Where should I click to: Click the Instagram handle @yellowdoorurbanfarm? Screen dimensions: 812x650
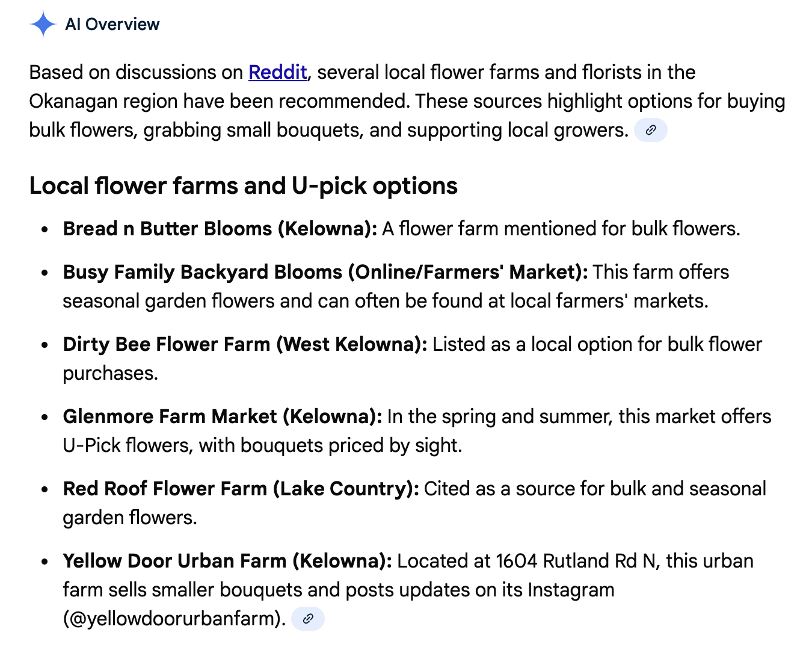click(x=174, y=618)
